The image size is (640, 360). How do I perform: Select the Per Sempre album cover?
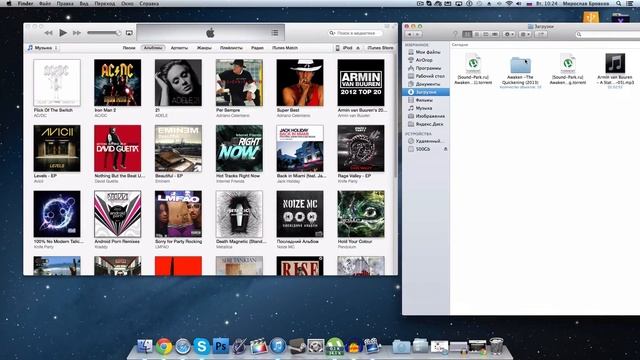tap(239, 82)
